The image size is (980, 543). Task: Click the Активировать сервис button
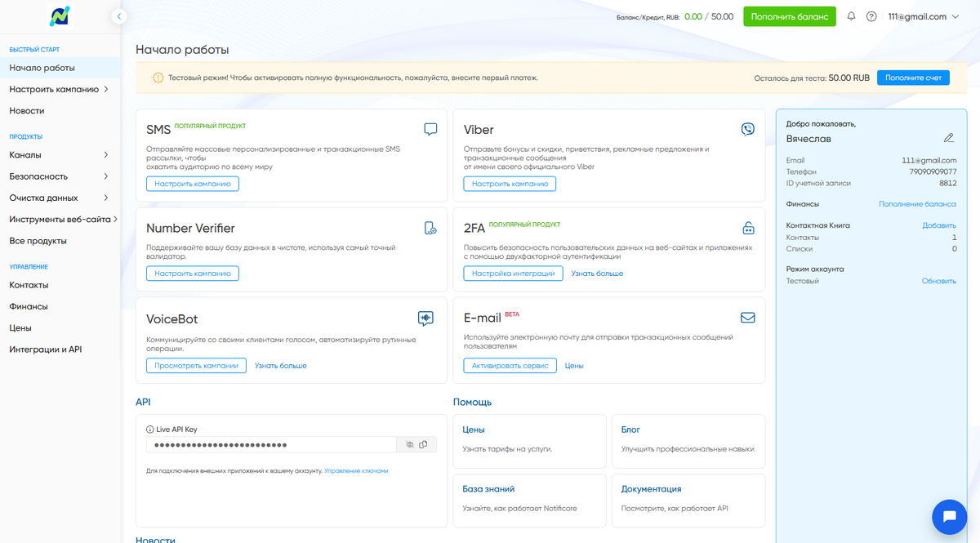pos(510,366)
